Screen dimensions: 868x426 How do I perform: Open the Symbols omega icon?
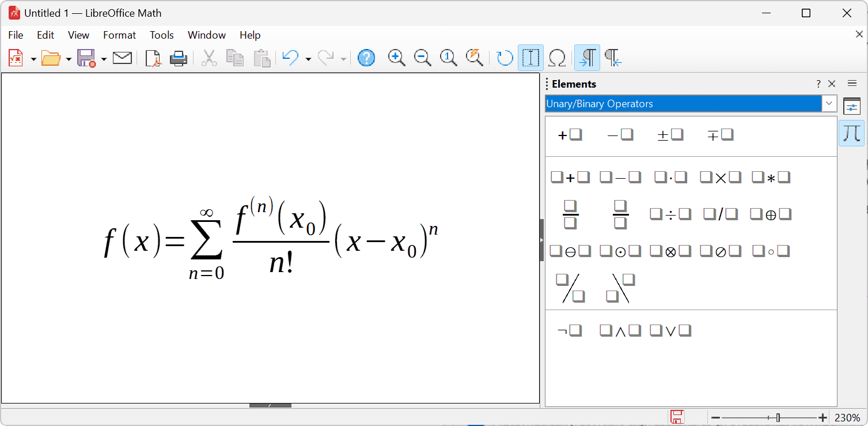pyautogui.click(x=557, y=58)
